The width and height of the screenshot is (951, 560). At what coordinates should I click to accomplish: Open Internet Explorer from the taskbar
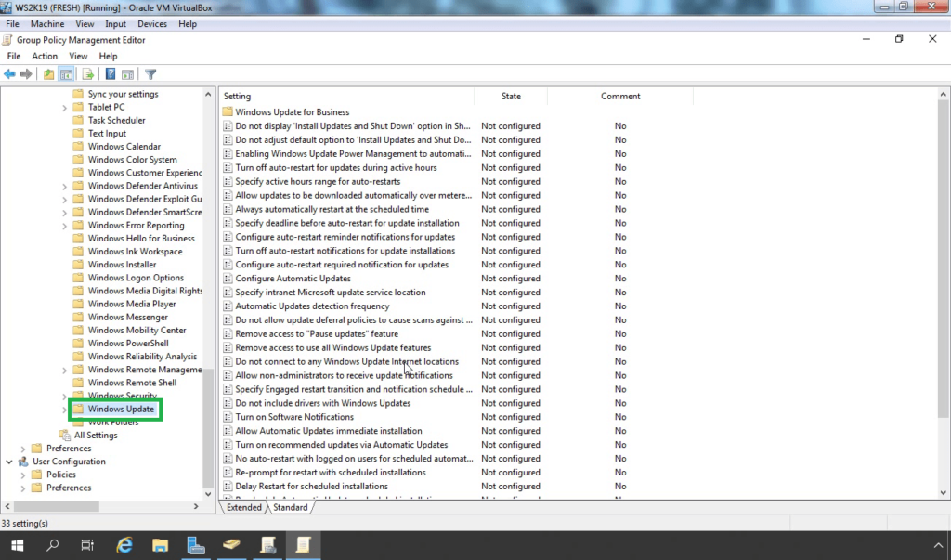click(124, 545)
